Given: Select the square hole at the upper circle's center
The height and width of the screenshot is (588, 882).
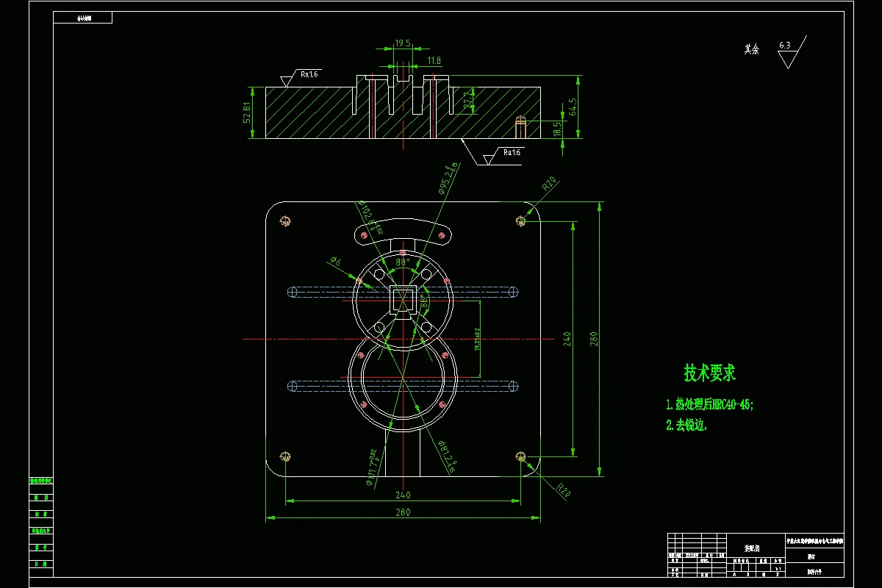Looking at the screenshot, I should pyautogui.click(x=402, y=298).
